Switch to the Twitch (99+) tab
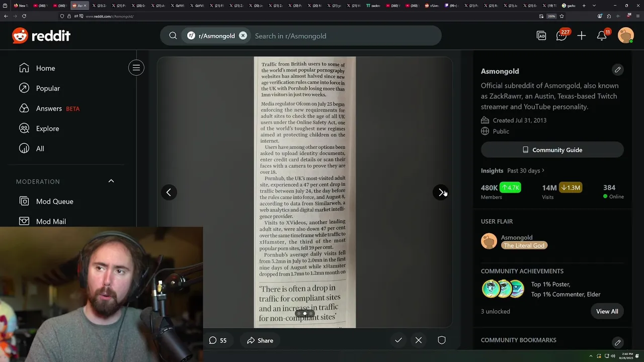The width and height of the screenshot is (644, 362). (452, 6)
